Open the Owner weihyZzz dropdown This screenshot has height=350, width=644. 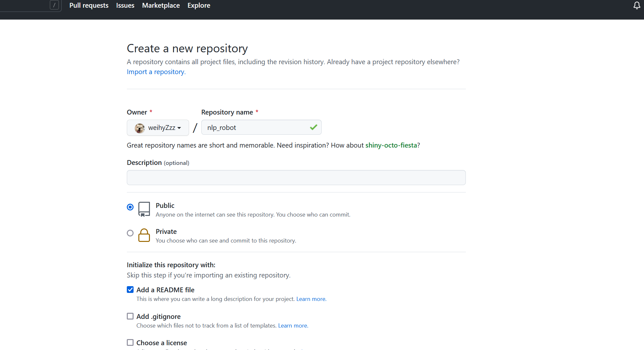[x=158, y=128]
